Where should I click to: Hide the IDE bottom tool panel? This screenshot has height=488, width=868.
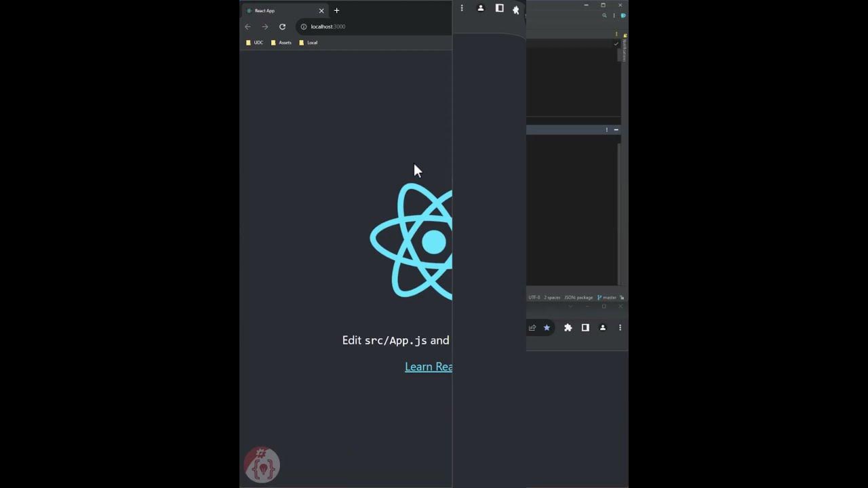pos(616,129)
